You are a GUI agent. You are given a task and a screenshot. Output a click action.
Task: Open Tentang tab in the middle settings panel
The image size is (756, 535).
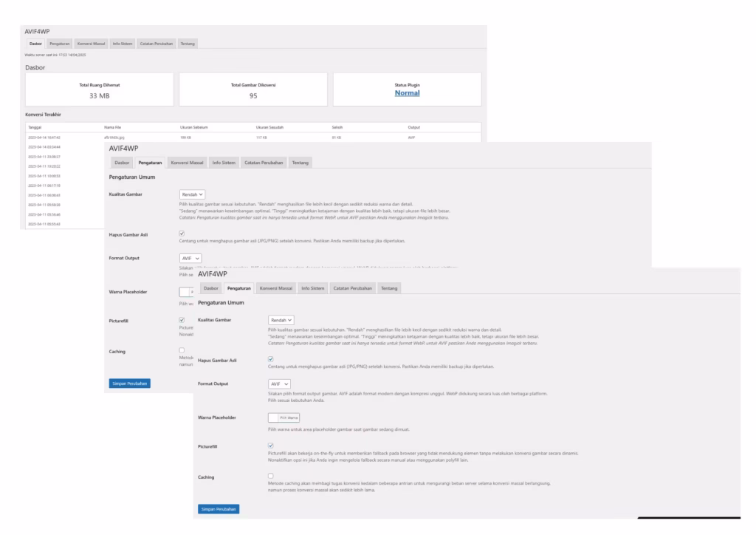[300, 163]
